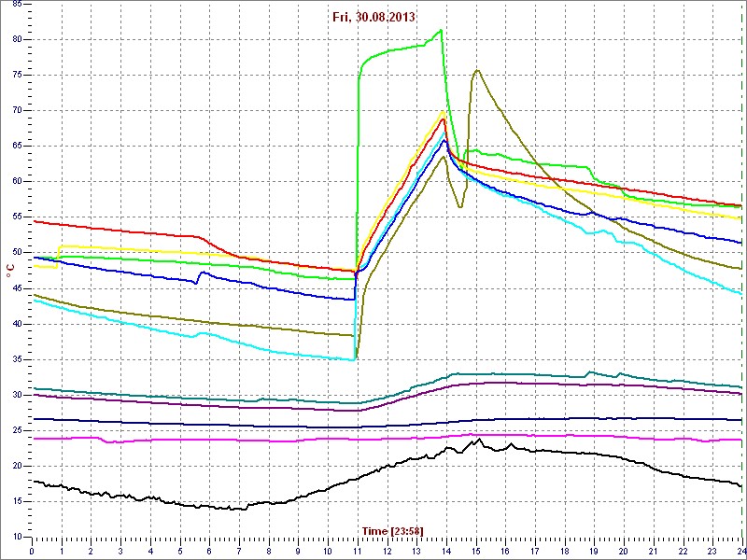
Task: Select the 30 value on the temperature axis
Action: 16,395
